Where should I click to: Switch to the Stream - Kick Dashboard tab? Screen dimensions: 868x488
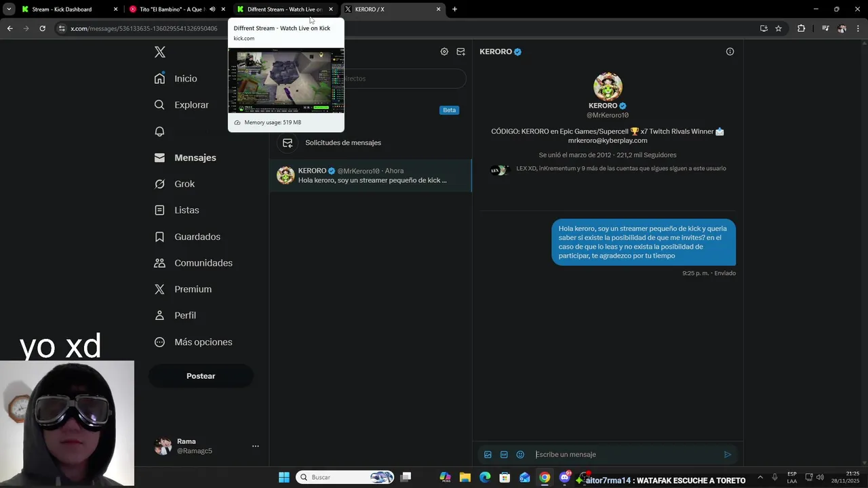(69, 9)
